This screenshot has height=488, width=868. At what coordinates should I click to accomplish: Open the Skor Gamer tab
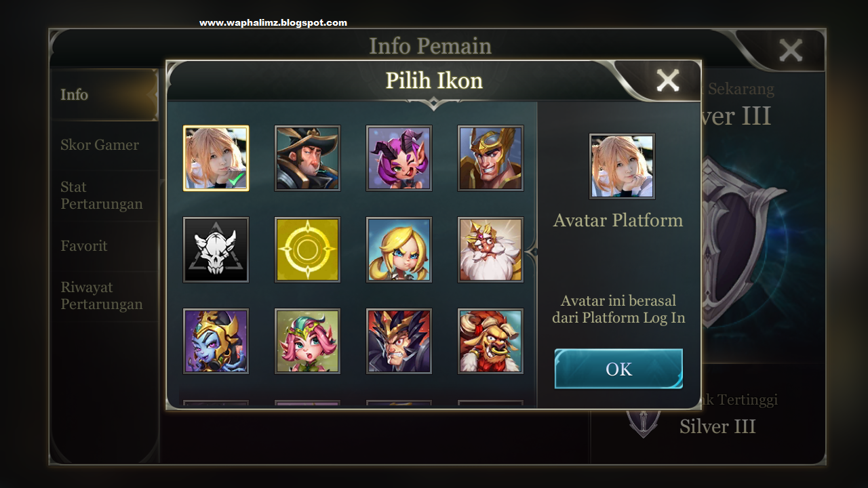pyautogui.click(x=100, y=145)
